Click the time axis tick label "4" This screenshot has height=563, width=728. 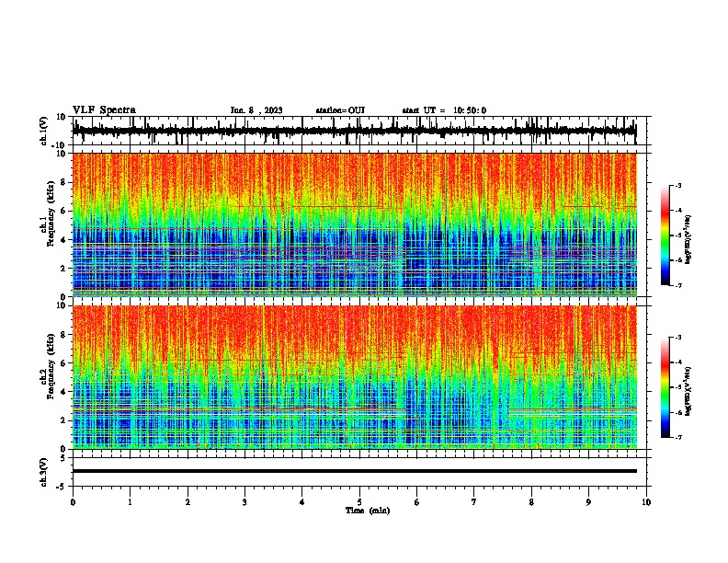point(301,502)
